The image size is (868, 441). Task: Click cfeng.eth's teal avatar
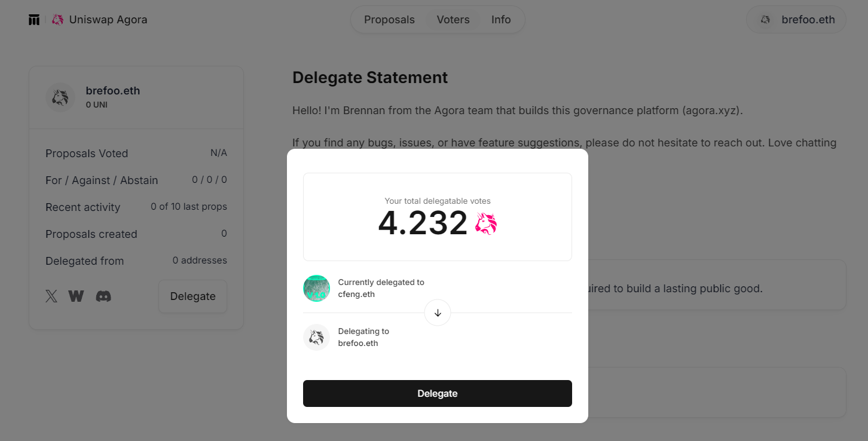[x=317, y=288]
